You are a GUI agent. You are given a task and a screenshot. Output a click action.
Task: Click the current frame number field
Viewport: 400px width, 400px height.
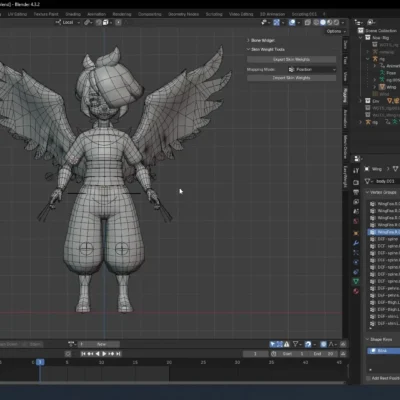(x=256, y=354)
